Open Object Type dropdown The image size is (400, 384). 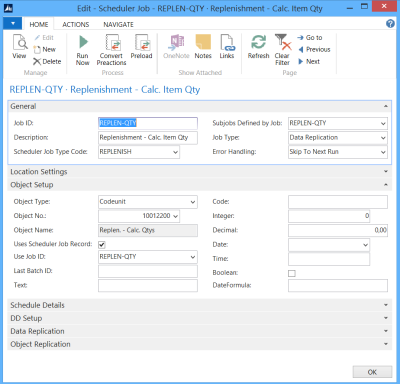tap(193, 202)
